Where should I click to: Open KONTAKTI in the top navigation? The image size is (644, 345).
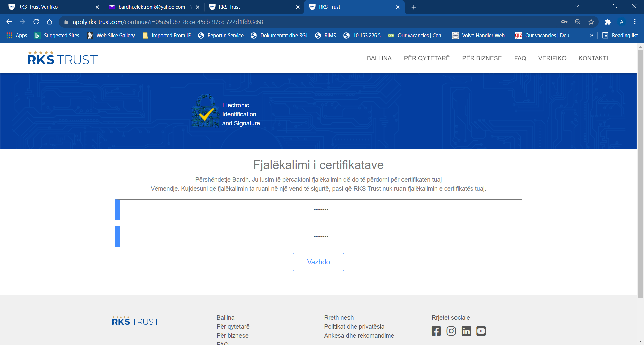(x=593, y=58)
